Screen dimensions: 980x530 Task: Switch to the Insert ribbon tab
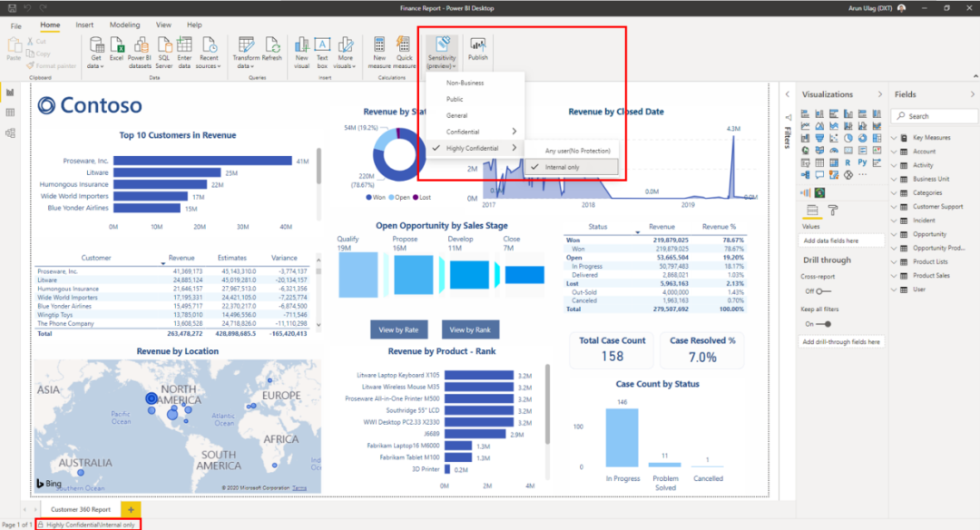[x=84, y=25]
